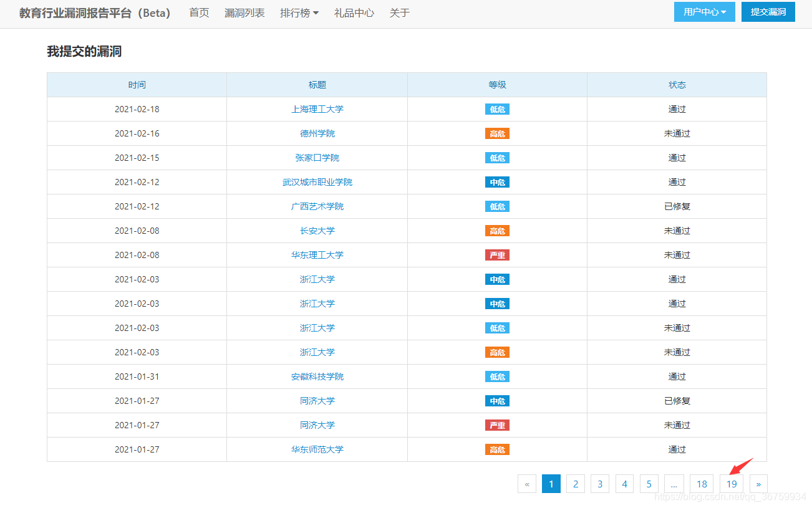Viewport: 812px width, 508px height.
Task: Open the 张家口学院 report link
Action: 317,158
